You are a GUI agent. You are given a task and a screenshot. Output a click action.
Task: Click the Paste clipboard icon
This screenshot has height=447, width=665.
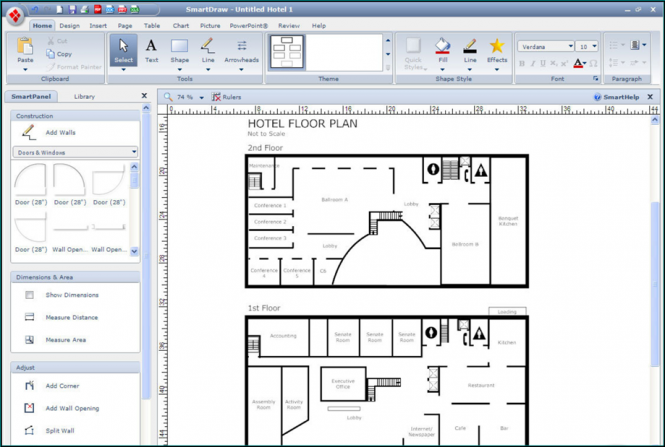[x=25, y=50]
